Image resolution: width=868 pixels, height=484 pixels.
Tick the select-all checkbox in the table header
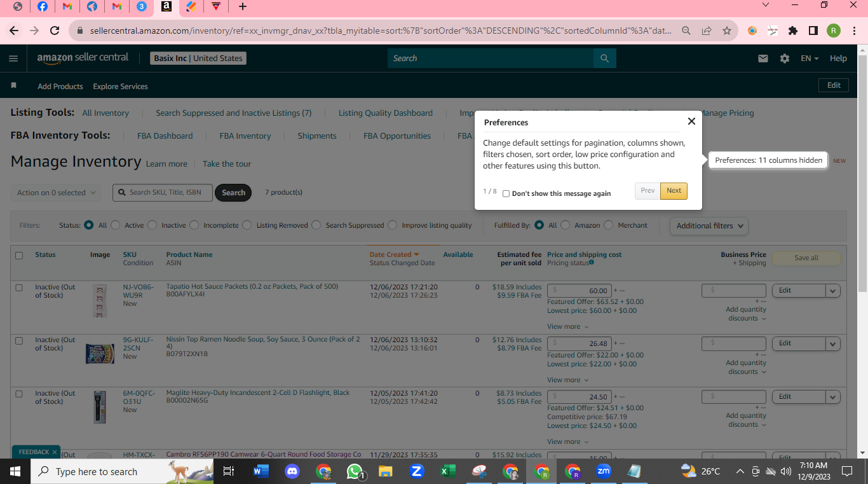click(x=19, y=255)
